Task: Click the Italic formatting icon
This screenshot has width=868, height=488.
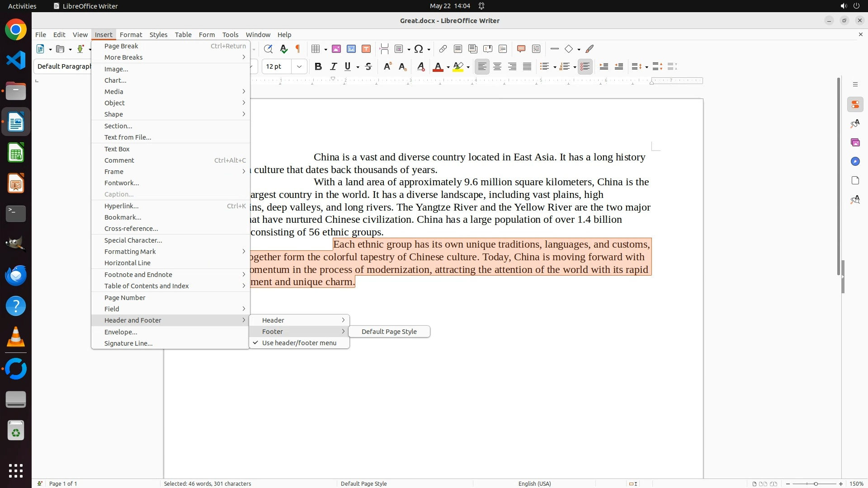Action: pos(334,67)
